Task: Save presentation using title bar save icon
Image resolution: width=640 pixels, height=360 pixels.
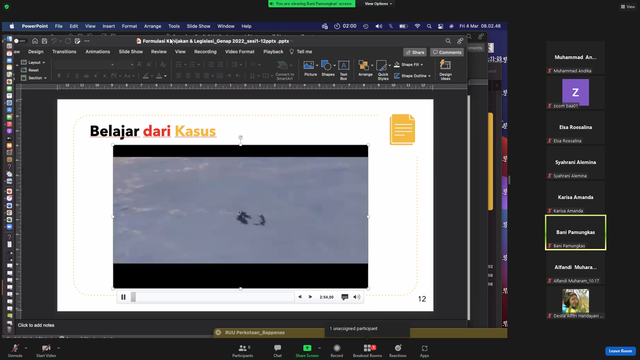Action: tap(44, 41)
